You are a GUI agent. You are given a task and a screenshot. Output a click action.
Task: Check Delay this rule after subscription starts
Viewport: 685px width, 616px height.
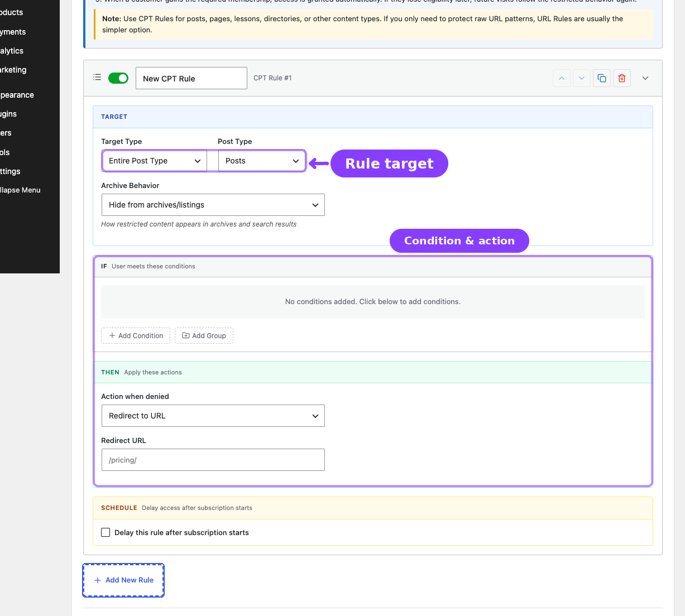[x=106, y=532]
